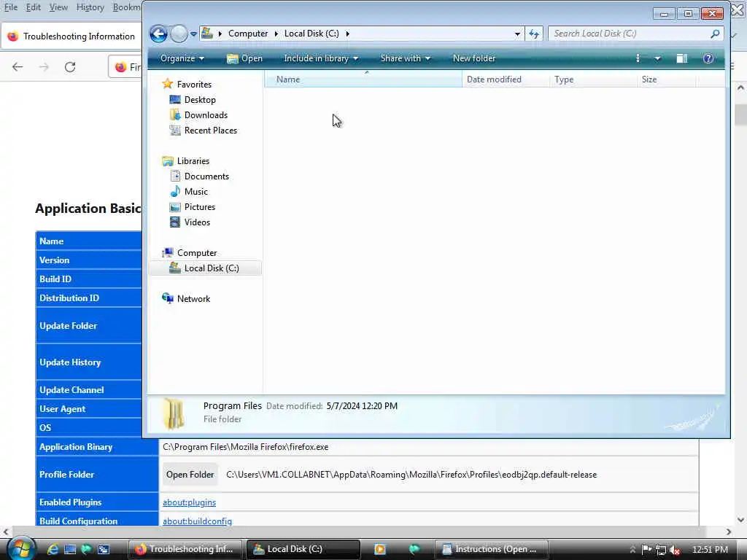
Task: Sort by the Size column header
Action: click(x=666, y=79)
